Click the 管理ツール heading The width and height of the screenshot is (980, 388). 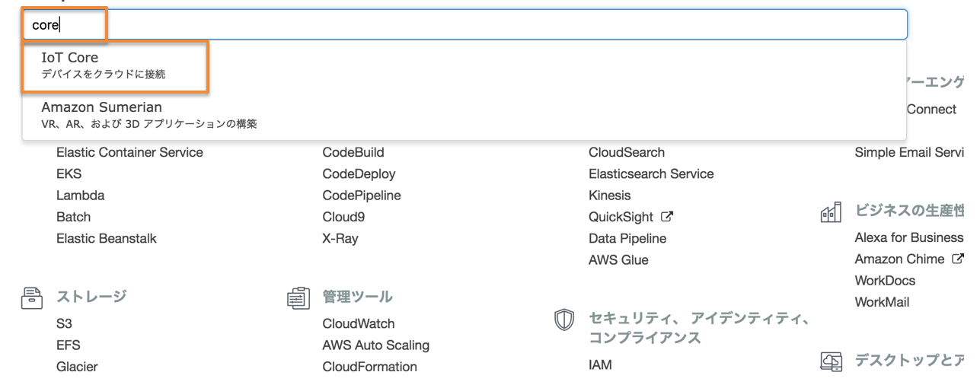357,297
